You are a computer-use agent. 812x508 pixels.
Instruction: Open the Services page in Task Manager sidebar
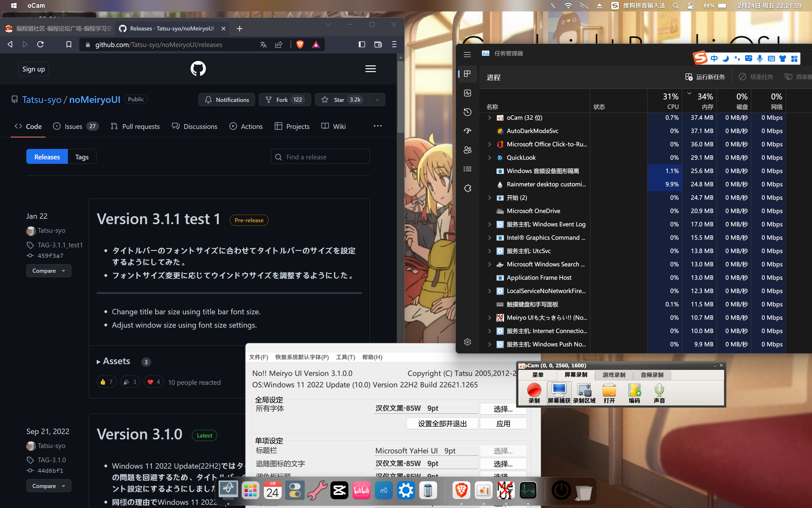click(x=468, y=188)
